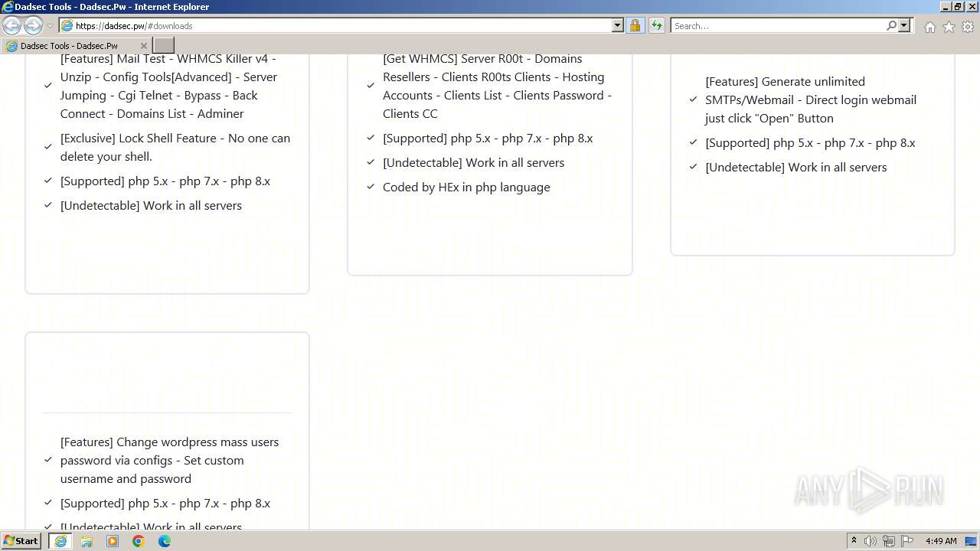Open a new blank tab
980x551 pixels.
164,46
